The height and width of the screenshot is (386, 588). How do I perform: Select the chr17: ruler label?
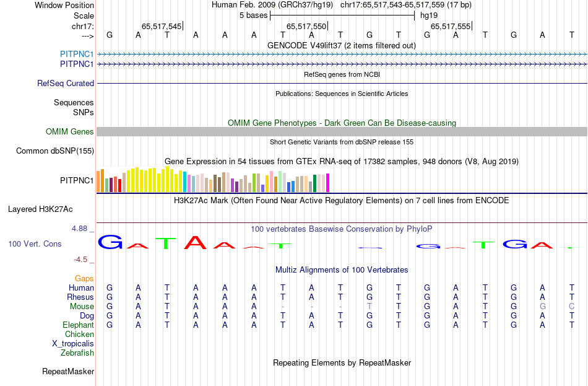(x=83, y=26)
